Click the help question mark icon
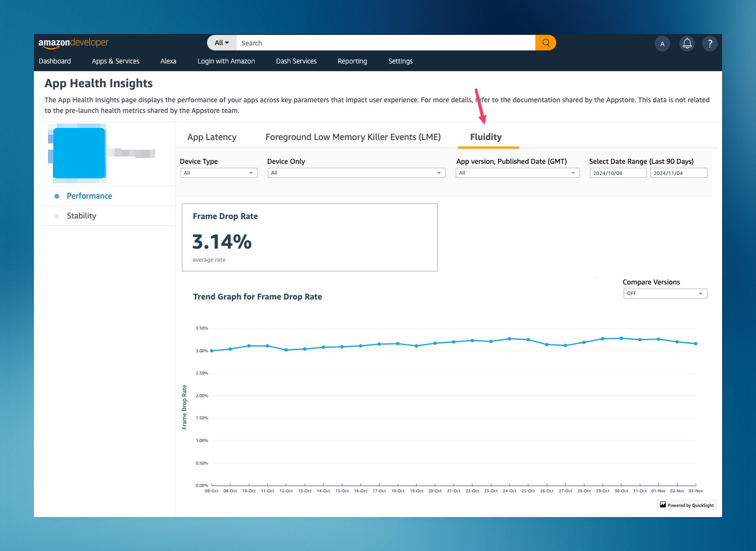 [709, 43]
